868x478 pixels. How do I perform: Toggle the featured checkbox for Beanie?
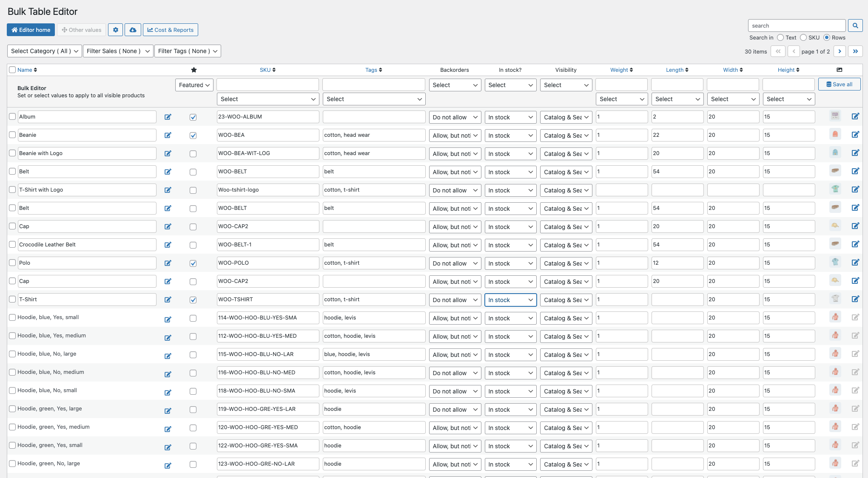click(192, 135)
